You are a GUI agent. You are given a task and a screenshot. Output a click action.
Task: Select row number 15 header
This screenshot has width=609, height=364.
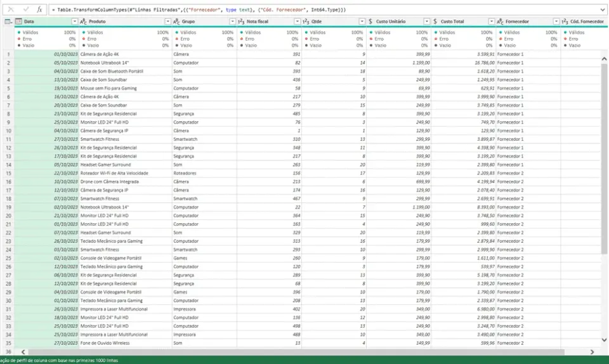coord(8,173)
